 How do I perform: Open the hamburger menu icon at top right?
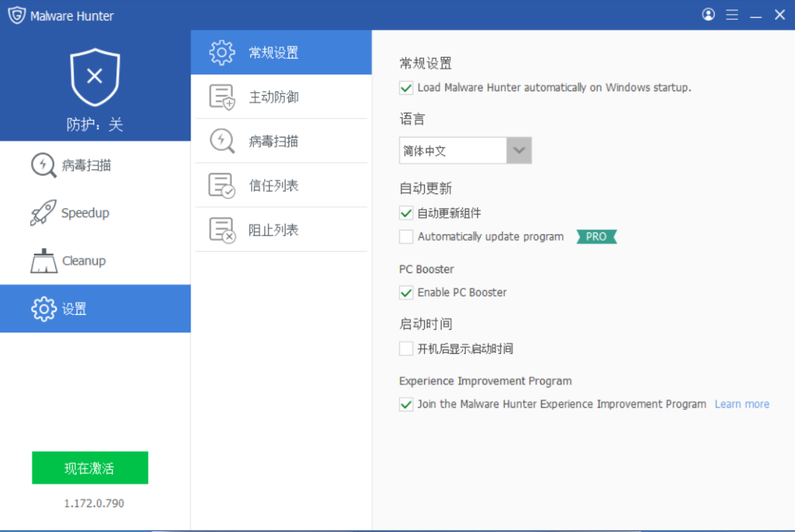pos(732,14)
